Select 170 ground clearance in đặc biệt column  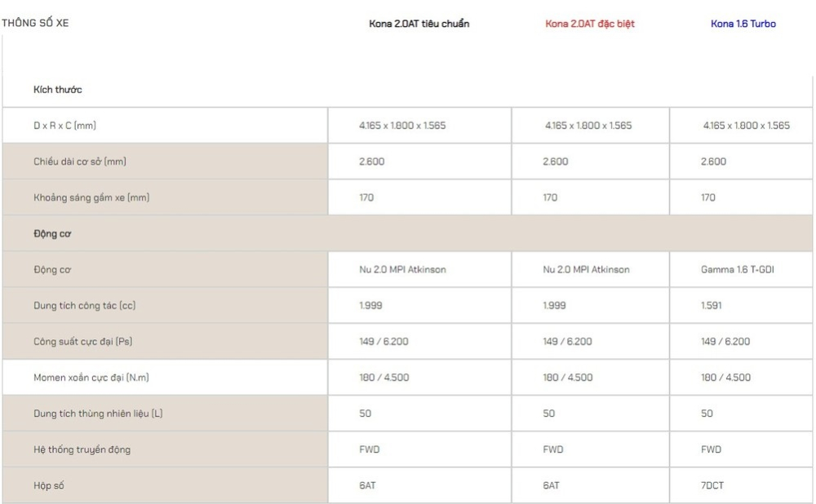coord(550,197)
